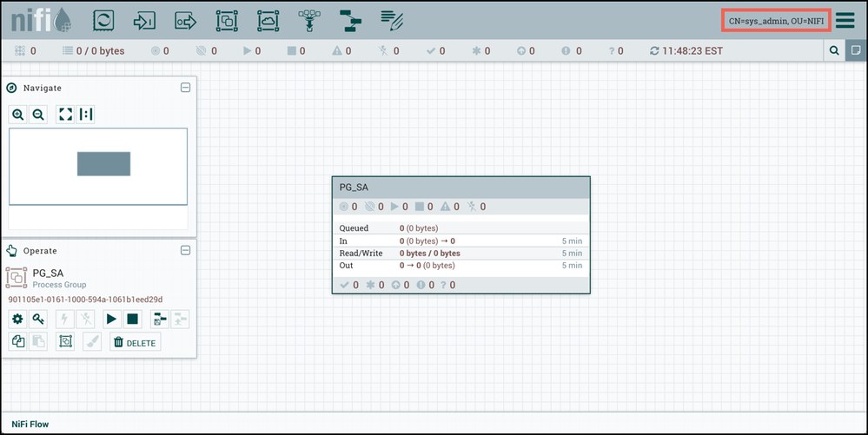The image size is (868, 435).
Task: Open the search icon in status bar
Action: [x=834, y=50]
